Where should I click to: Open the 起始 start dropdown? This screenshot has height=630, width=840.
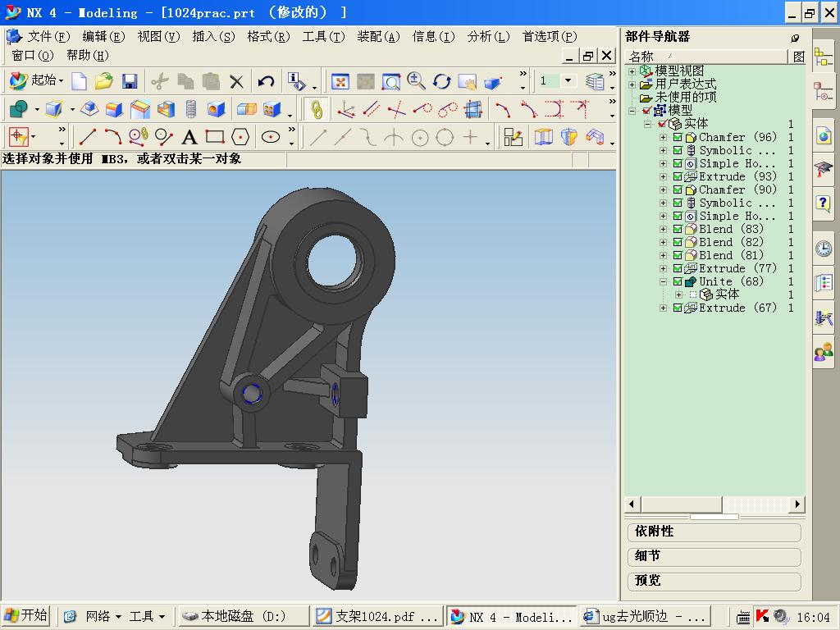(36, 81)
